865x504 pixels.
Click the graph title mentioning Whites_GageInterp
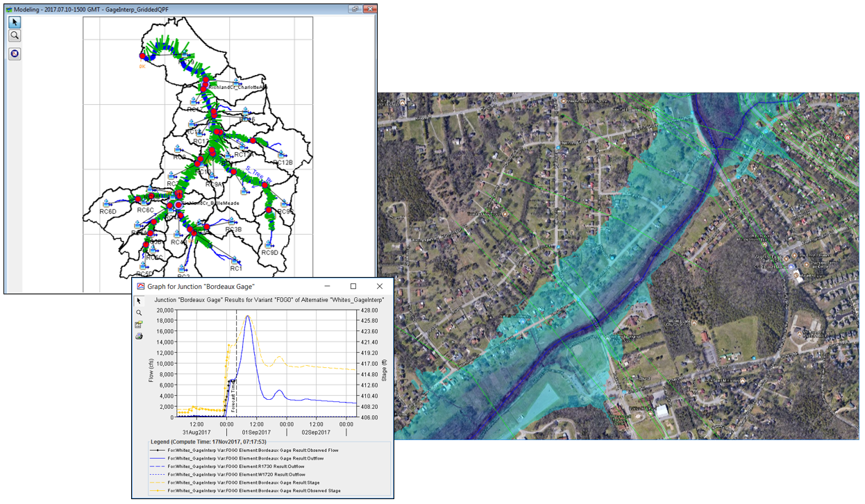[x=269, y=300]
